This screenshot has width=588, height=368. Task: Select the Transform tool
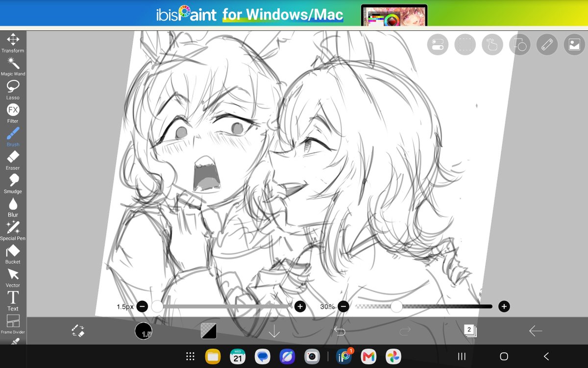click(x=13, y=43)
